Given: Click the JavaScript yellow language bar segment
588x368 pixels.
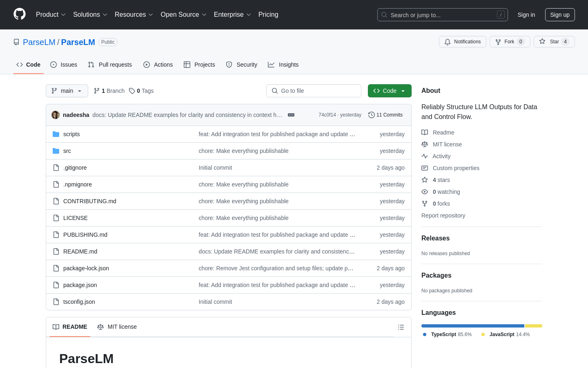Looking at the screenshot, I should (534, 326).
